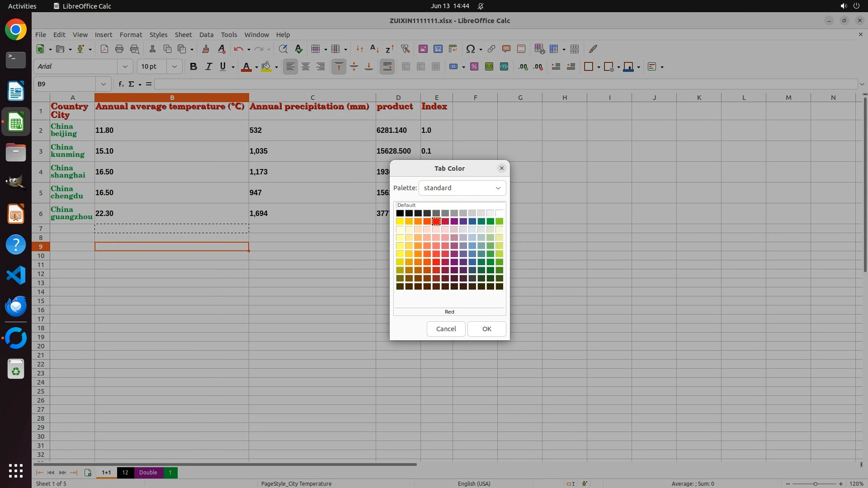Open the Sheet menu
The width and height of the screenshot is (868, 488).
(183, 35)
